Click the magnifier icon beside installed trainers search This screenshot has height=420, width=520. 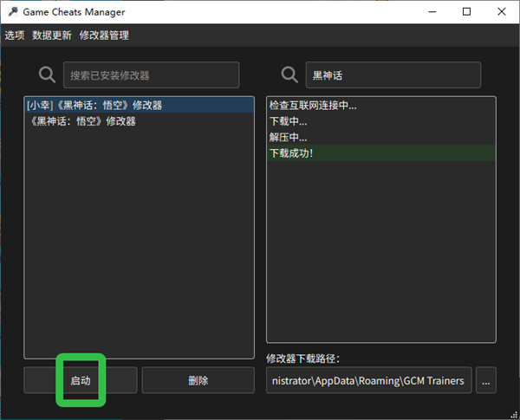coord(47,75)
